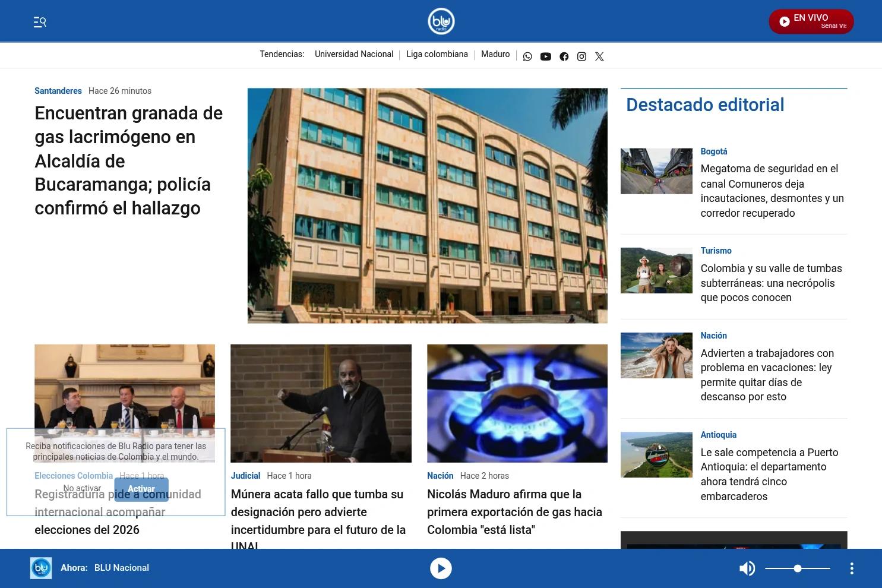Click the EN VIVO live button

pyautogui.click(x=811, y=21)
